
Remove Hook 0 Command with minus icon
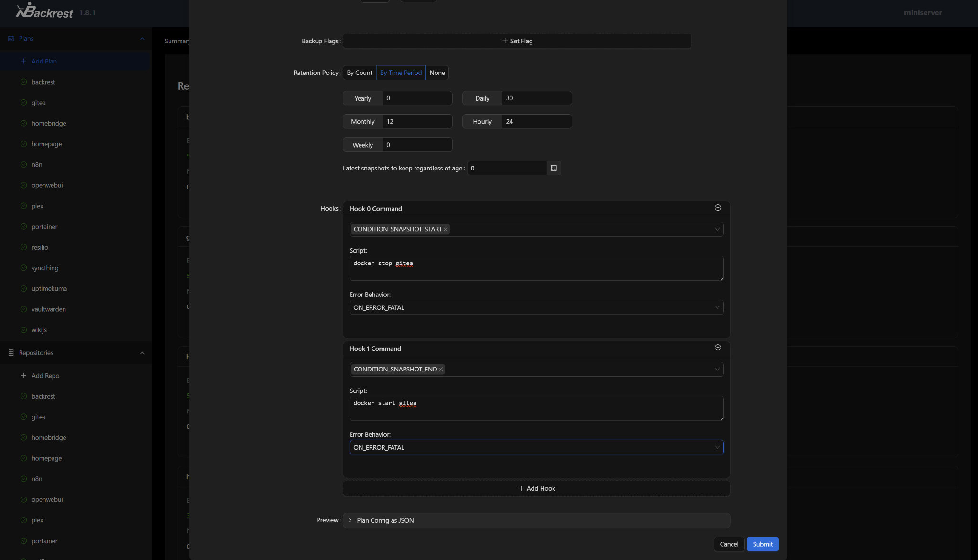pyautogui.click(x=718, y=208)
